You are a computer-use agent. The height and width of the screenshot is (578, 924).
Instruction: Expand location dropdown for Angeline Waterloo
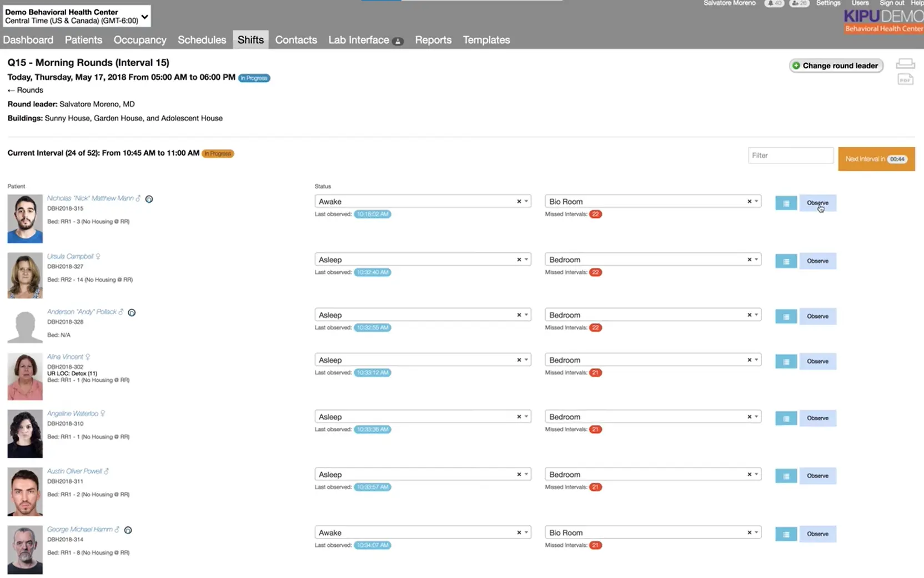click(756, 417)
